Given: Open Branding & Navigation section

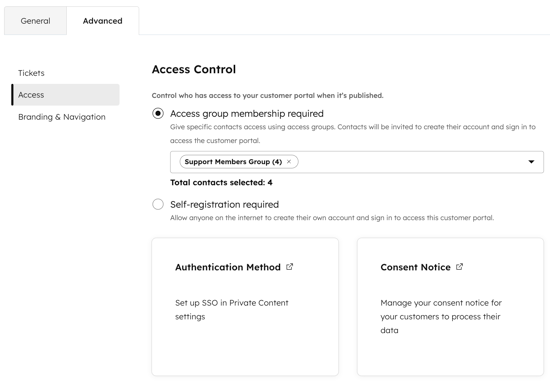Looking at the screenshot, I should click(x=62, y=117).
